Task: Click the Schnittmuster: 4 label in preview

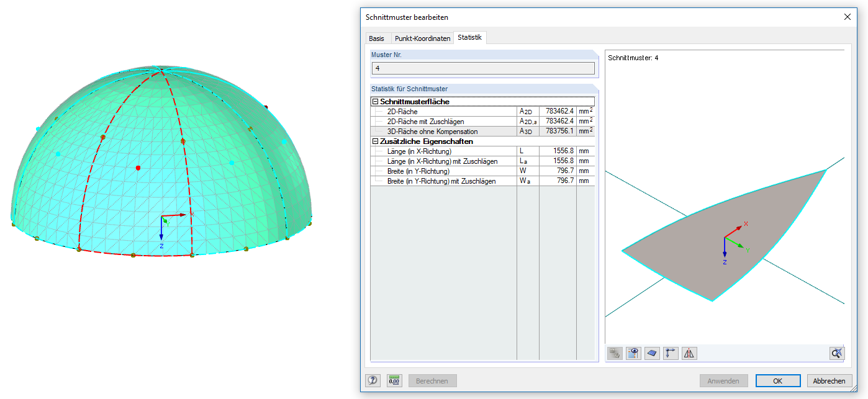Action: point(633,58)
